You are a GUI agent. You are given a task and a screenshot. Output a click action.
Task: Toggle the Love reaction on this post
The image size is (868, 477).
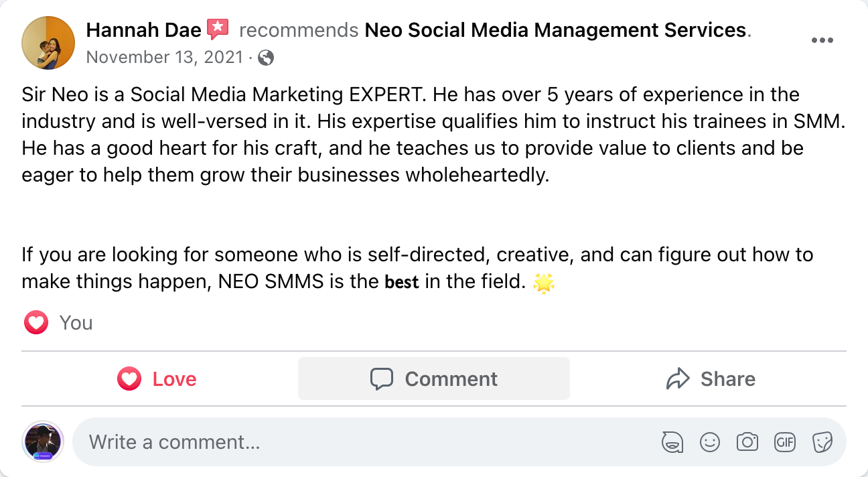(158, 379)
